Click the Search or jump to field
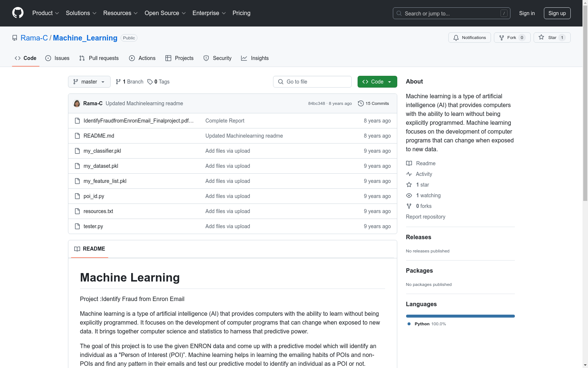 coord(452,13)
